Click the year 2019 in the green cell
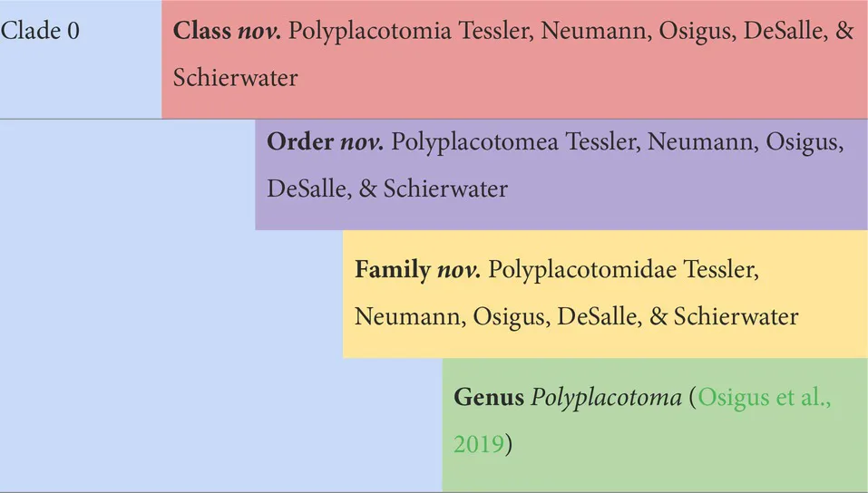The width and height of the screenshot is (868, 493). point(479,444)
